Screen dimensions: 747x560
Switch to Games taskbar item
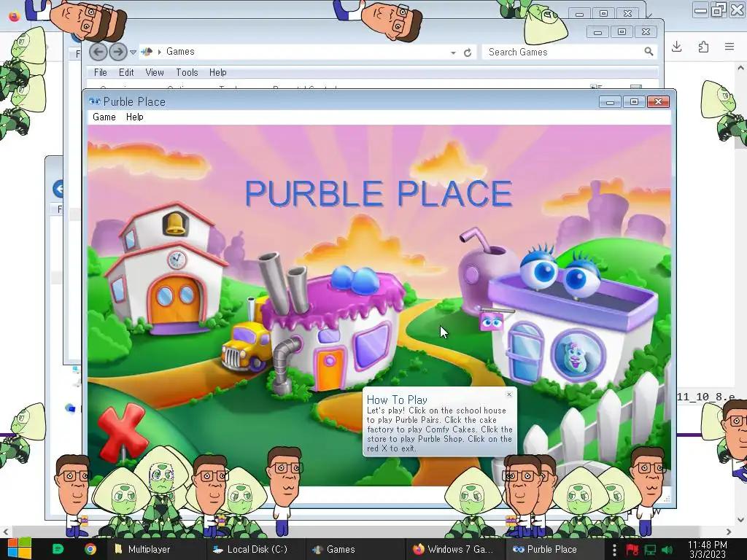point(355,549)
